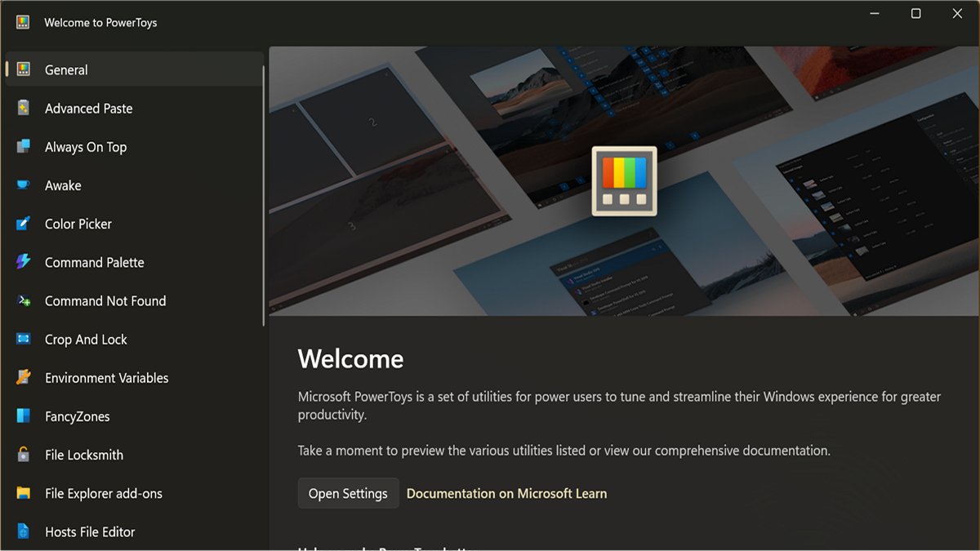Open "Documentation on Microsoft Learn" link
Viewport: 980px width, 551px height.
pyautogui.click(x=506, y=492)
